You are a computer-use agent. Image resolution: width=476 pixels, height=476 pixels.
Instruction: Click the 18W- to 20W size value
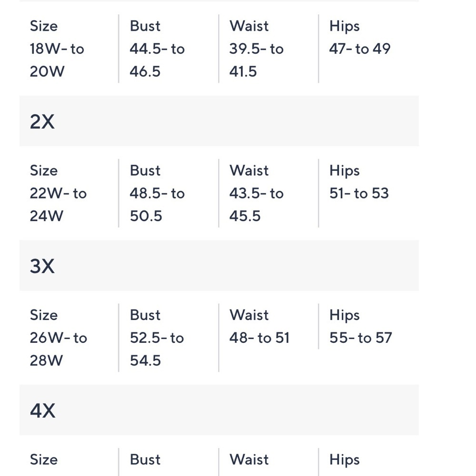pyautogui.click(x=57, y=60)
